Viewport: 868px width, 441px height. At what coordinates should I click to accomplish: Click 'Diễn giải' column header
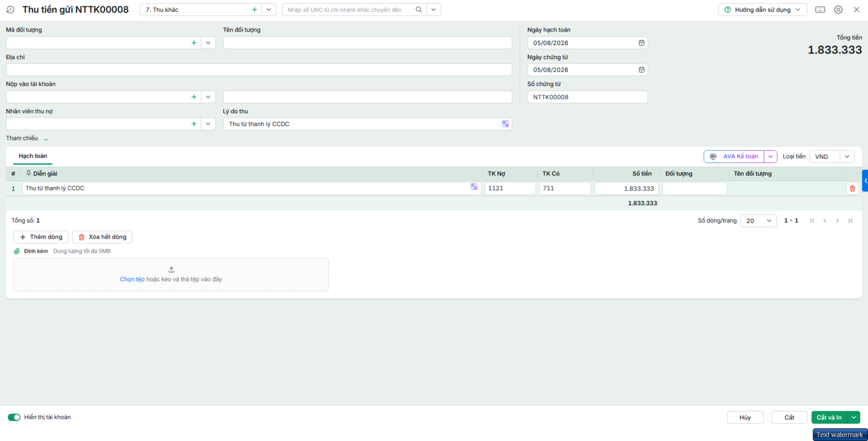tap(45, 174)
